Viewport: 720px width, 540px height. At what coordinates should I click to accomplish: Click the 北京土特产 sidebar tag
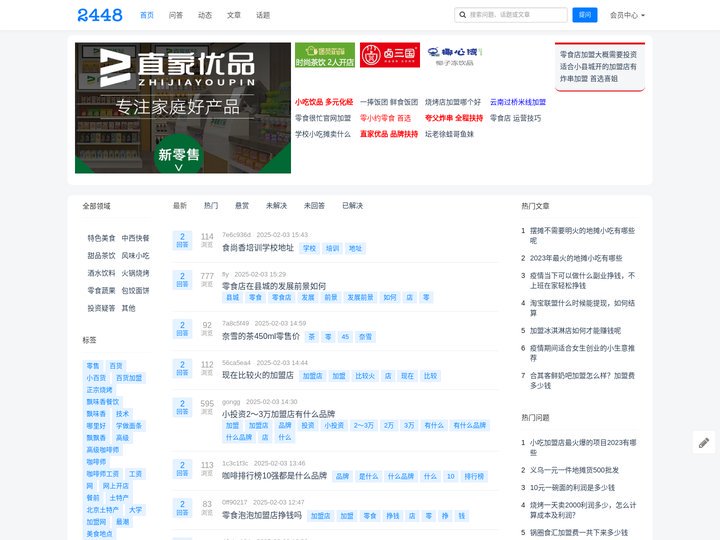[x=103, y=510]
